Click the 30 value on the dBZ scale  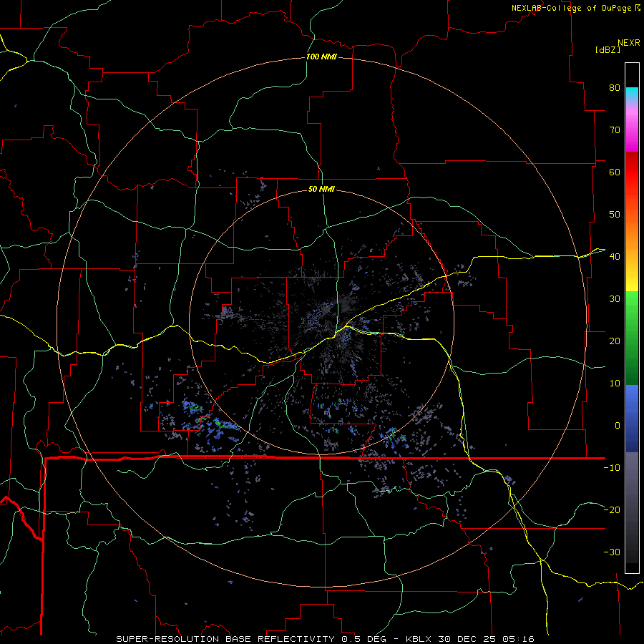point(615,299)
